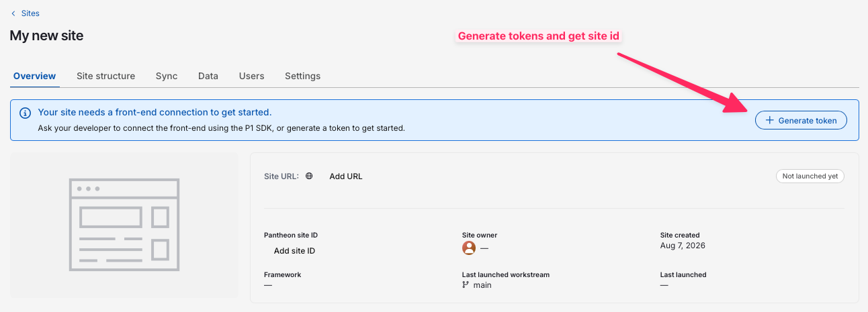Click the Add URL link
Viewport: 868px width, 312px height.
[x=345, y=176]
